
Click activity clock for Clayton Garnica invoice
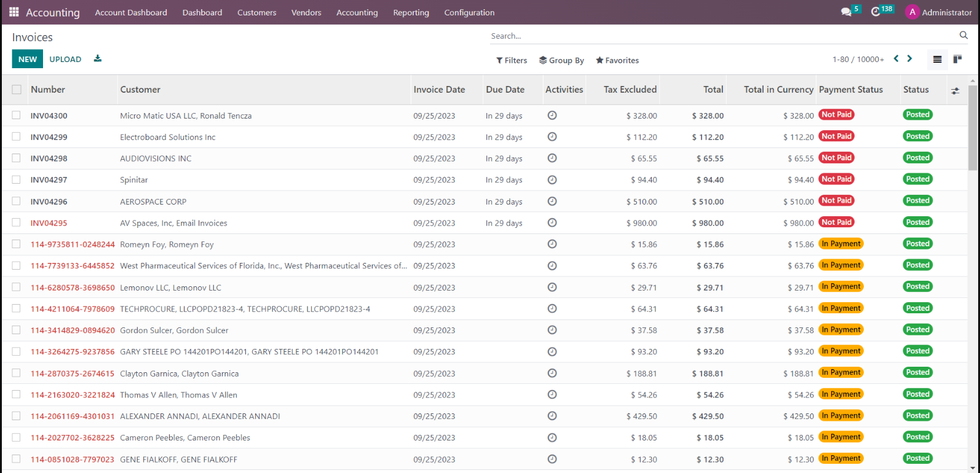pyautogui.click(x=552, y=373)
